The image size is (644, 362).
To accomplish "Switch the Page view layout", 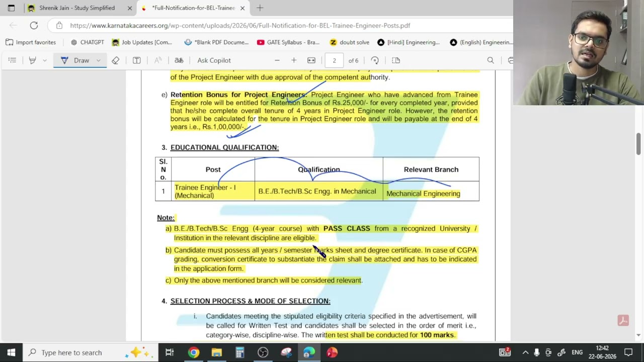I will click(x=396, y=60).
